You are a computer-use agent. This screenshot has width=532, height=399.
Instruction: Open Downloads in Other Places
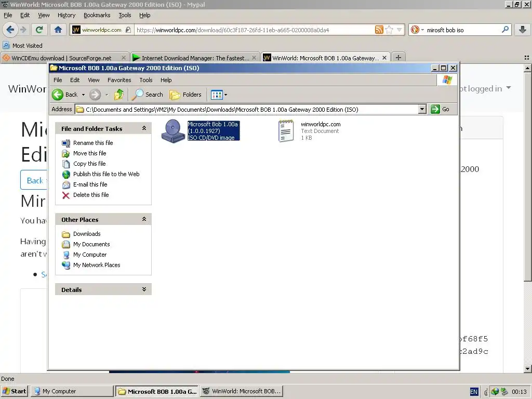(87, 234)
